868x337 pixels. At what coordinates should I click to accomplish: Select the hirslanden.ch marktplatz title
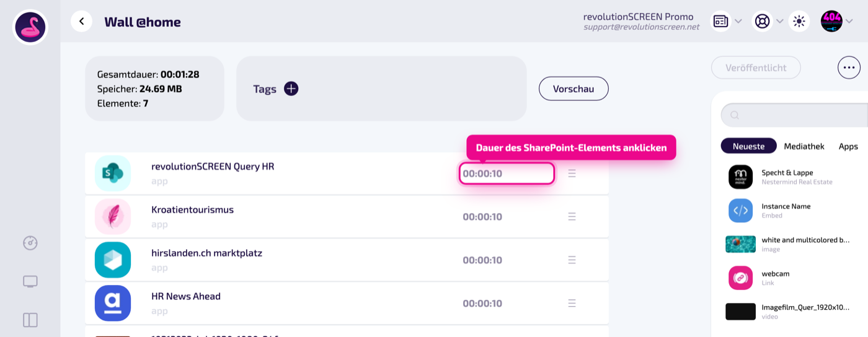pyautogui.click(x=207, y=253)
